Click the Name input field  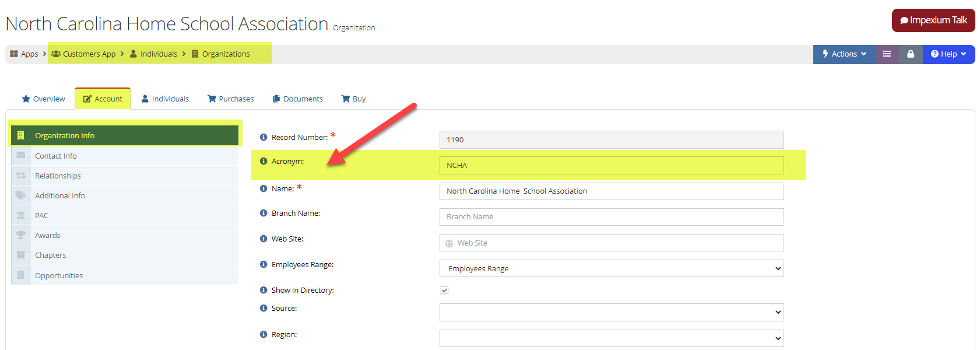[x=612, y=191]
